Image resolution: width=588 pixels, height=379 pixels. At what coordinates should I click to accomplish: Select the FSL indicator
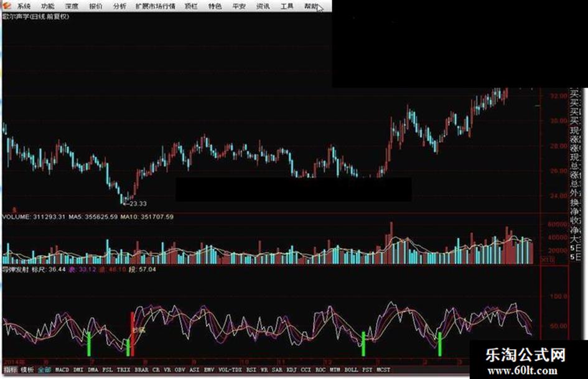pos(108,370)
